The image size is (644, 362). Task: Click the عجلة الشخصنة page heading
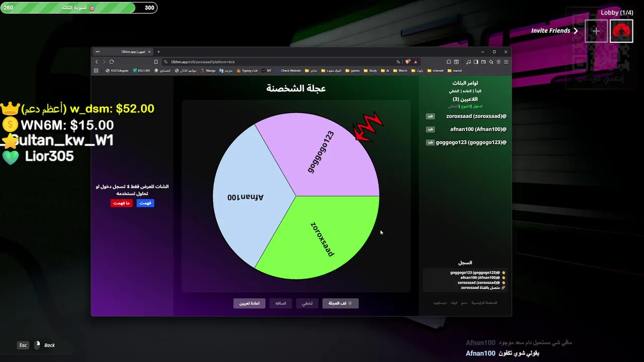click(296, 88)
